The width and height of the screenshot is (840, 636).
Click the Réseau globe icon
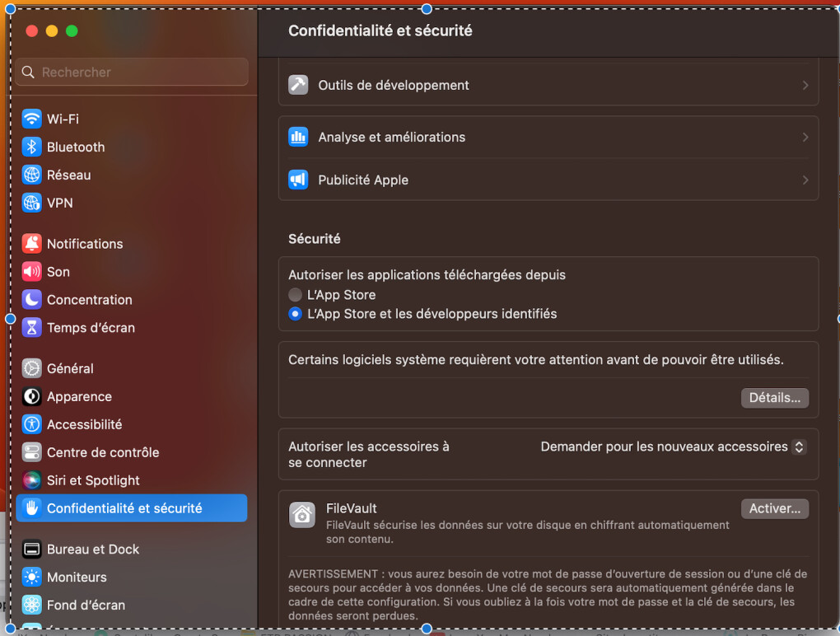pyautogui.click(x=31, y=175)
